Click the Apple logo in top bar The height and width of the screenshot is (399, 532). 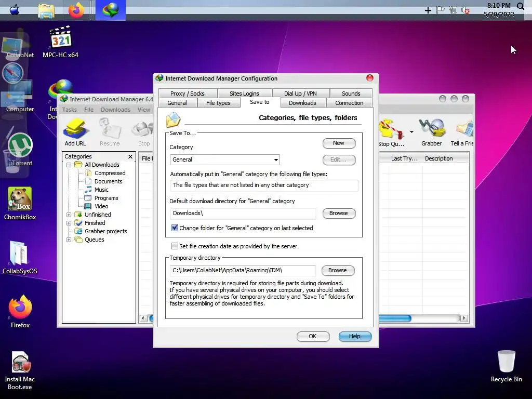(14, 10)
